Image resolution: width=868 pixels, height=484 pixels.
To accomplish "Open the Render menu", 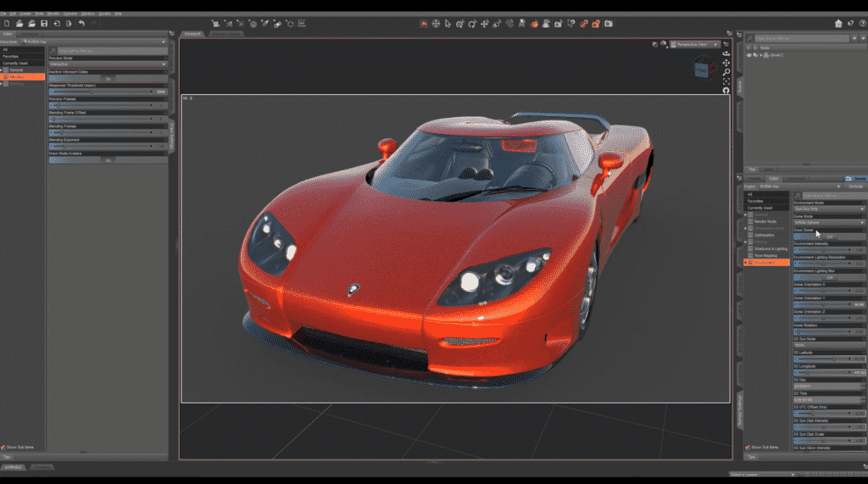I will [53, 14].
